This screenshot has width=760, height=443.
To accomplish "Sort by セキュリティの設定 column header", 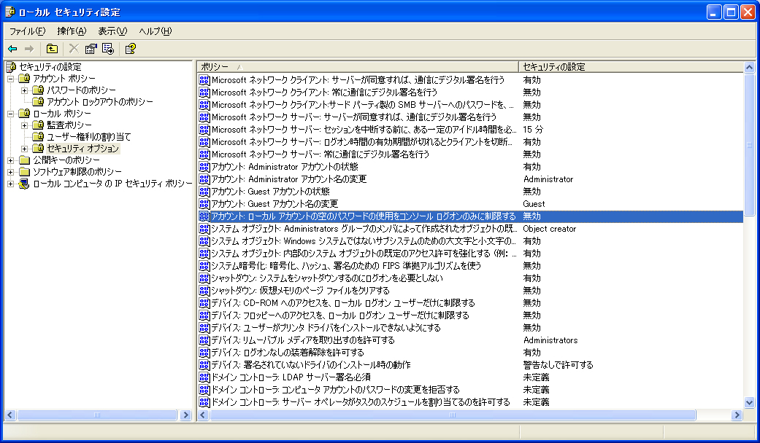I will [x=631, y=67].
